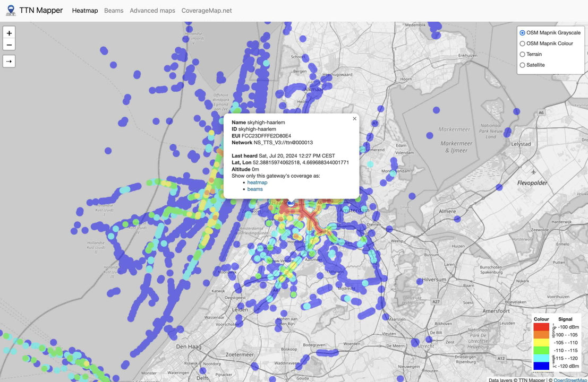Image resolution: width=588 pixels, height=382 pixels.
Task: Click the Name value skyhigh-haarlem
Action: tap(266, 123)
